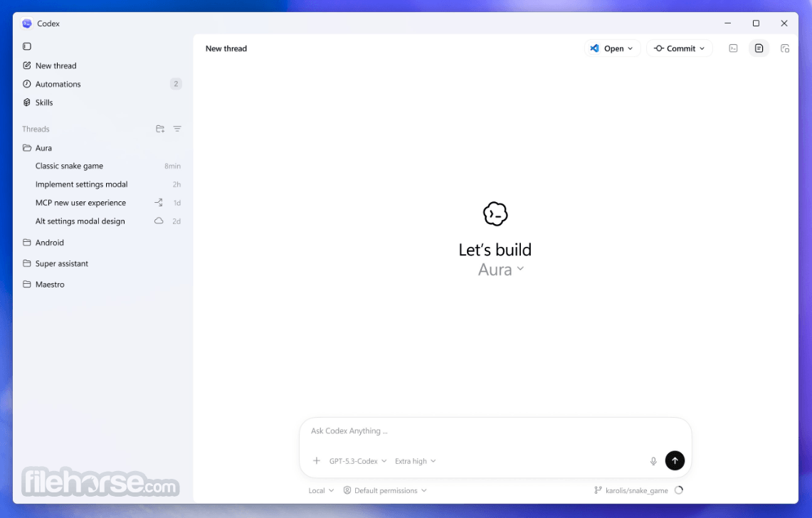Click the New thread title heading

(226, 48)
